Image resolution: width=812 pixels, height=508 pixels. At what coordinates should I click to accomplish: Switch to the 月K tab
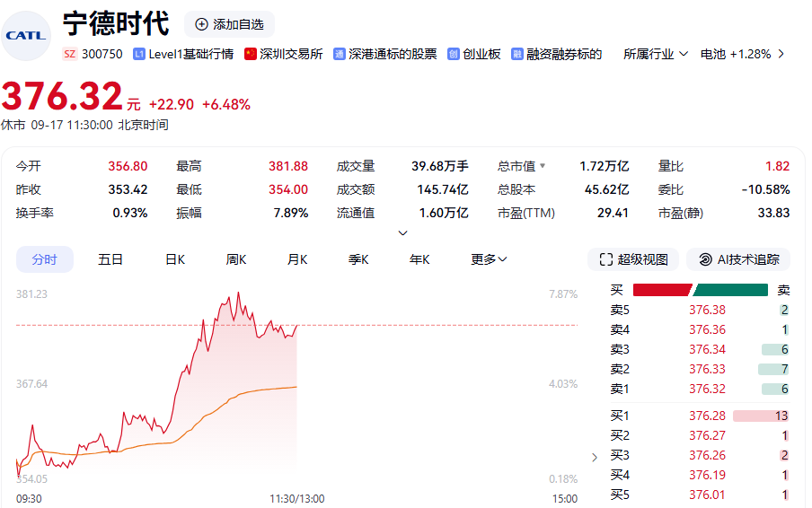point(297,259)
